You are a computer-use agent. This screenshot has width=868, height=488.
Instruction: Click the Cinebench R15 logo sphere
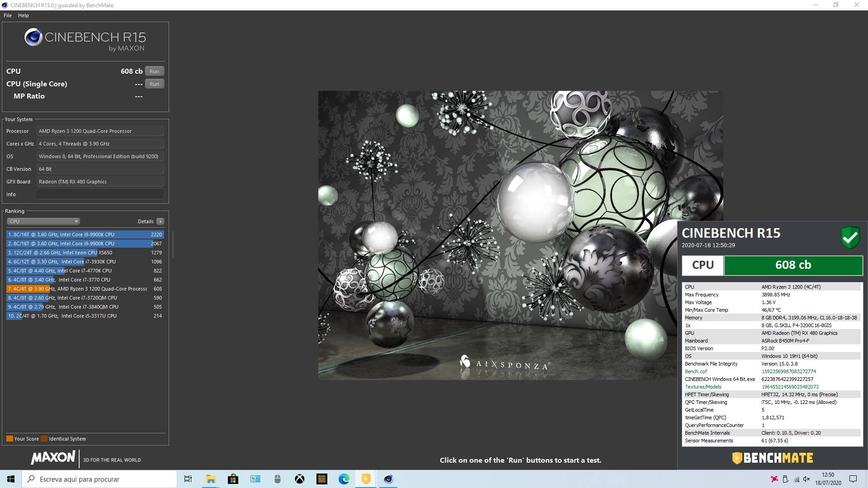(x=33, y=37)
